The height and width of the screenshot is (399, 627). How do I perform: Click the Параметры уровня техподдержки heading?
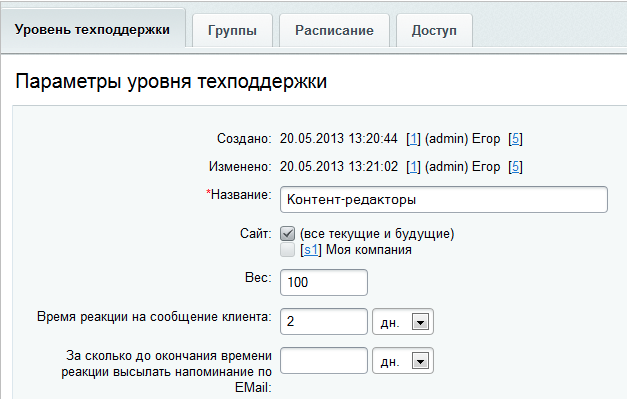pyautogui.click(x=171, y=82)
